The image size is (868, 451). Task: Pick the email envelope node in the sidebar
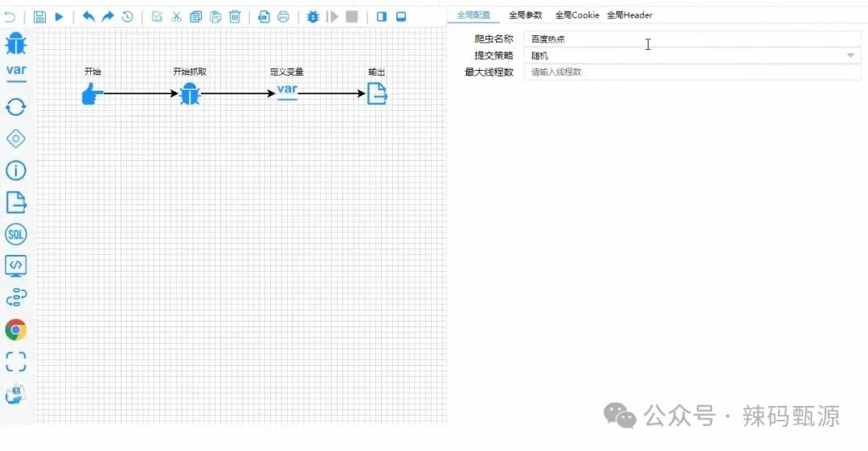tap(15, 394)
